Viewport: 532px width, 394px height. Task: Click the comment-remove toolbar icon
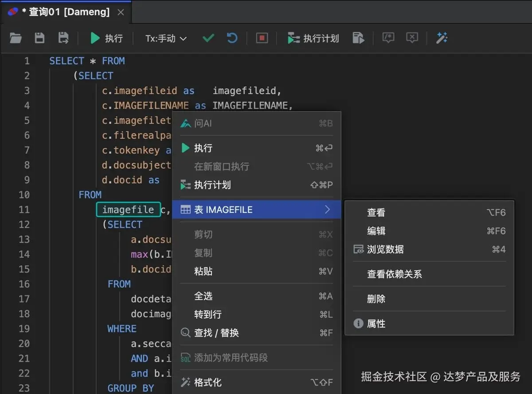412,38
